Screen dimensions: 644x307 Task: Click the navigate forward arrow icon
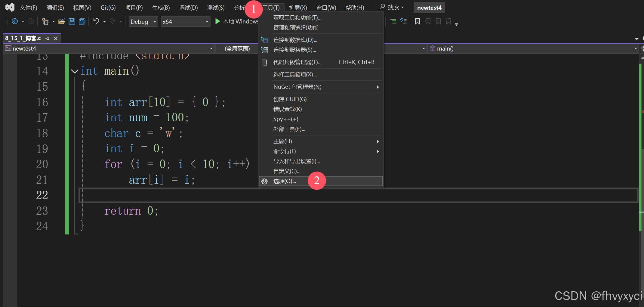click(31, 21)
